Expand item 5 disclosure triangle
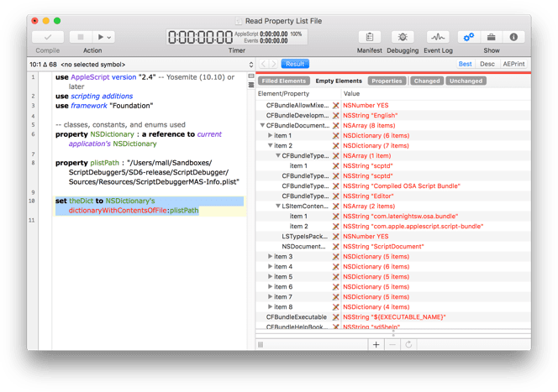558x392 pixels. (x=270, y=276)
